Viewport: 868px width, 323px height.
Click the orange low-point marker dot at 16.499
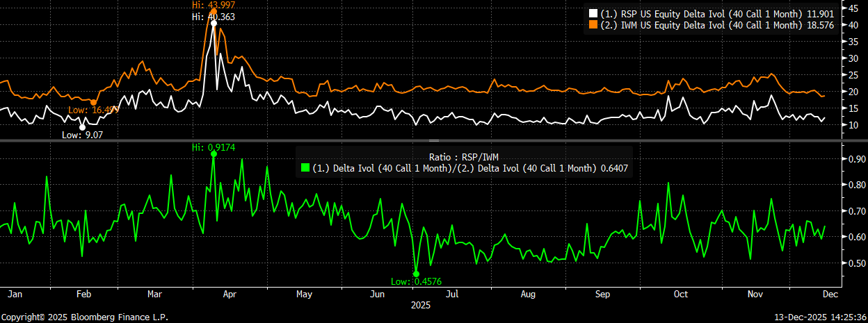point(93,102)
